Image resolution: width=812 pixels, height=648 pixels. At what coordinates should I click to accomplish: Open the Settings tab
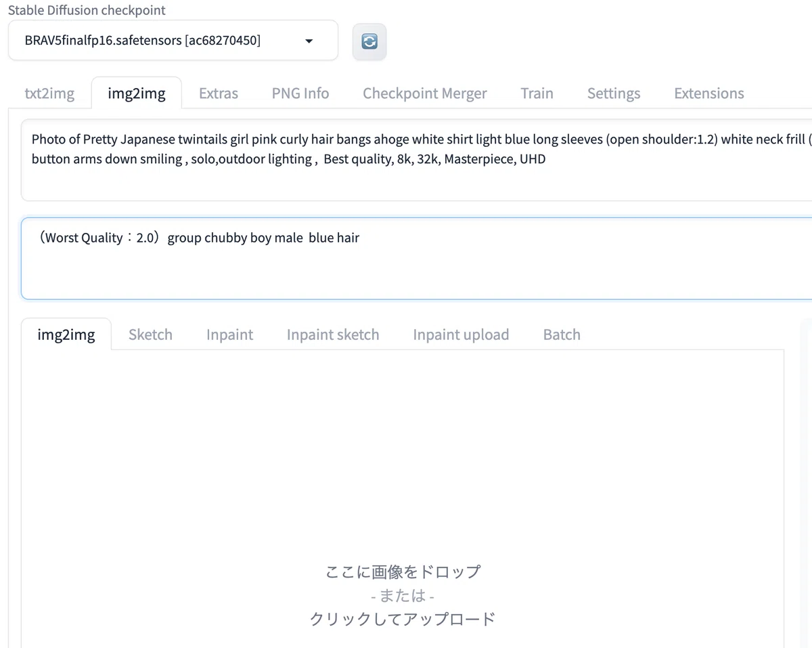point(614,93)
